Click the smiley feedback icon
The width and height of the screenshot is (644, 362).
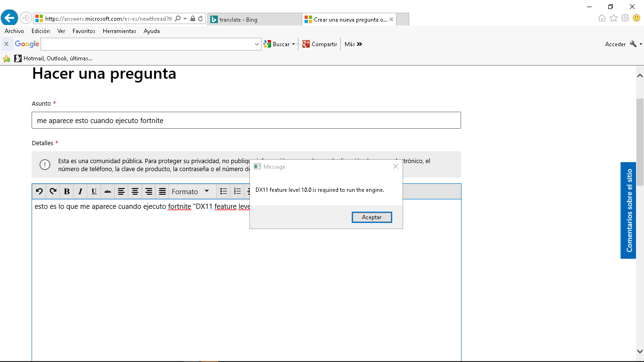coord(636,18)
